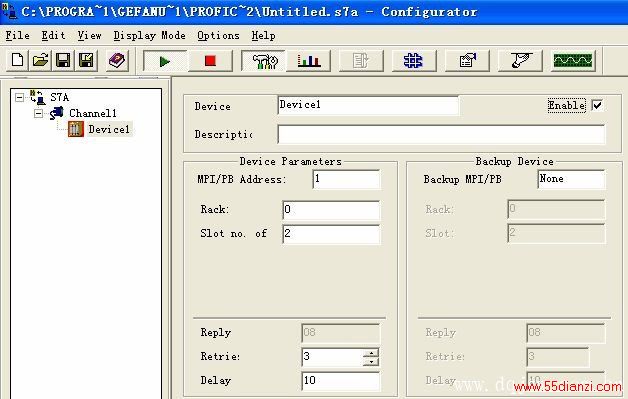Click the disabled Backup Device Slot field
This screenshot has height=399, width=628.
(x=556, y=234)
